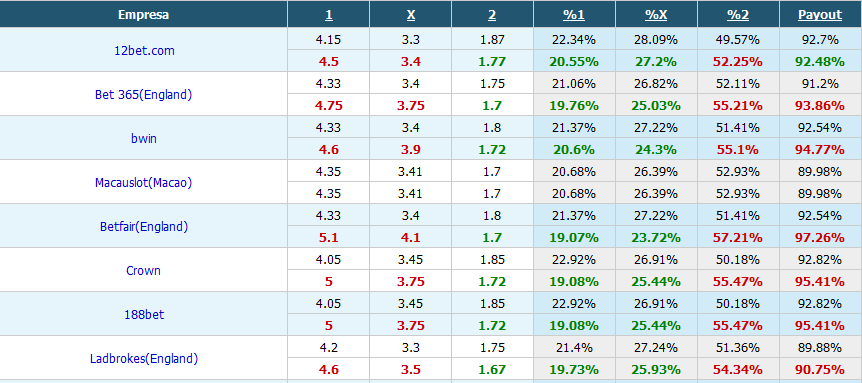
Task: Sort by the 2 column header
Action: click(x=492, y=15)
